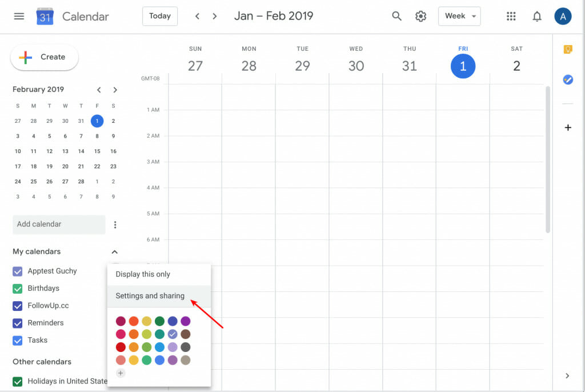The image size is (585, 392).
Task: Disable the Reminders calendar
Action: [17, 323]
